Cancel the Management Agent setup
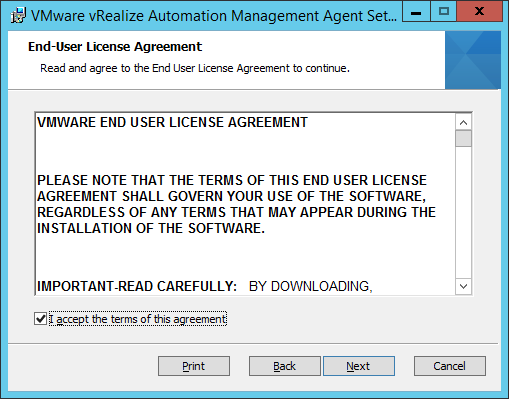This screenshot has width=509, height=399. coord(450,366)
